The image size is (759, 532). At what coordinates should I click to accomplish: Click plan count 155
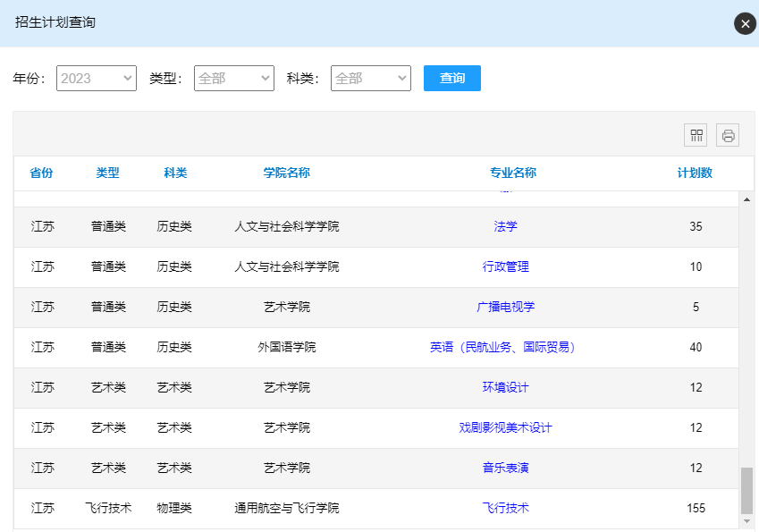point(696,508)
